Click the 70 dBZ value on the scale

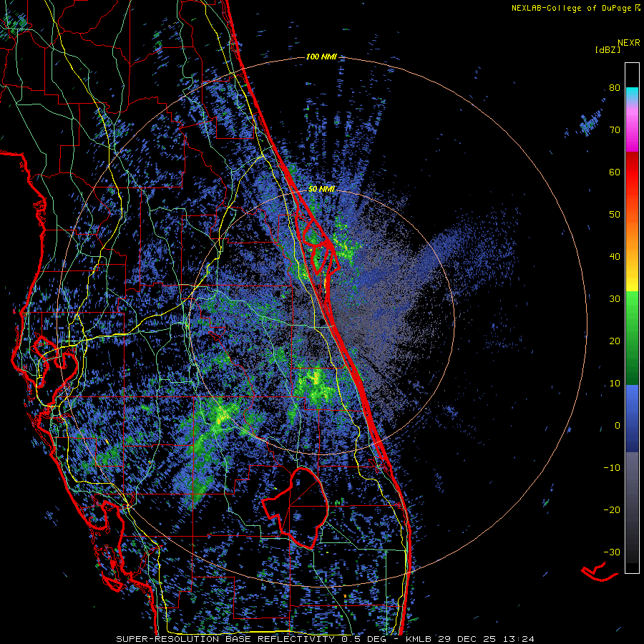tap(615, 130)
